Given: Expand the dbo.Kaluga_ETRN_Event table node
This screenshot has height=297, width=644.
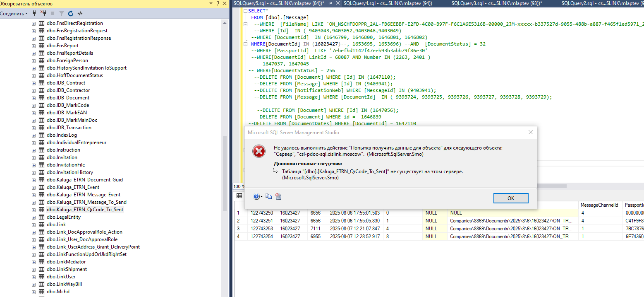Looking at the screenshot, I should coord(34,187).
